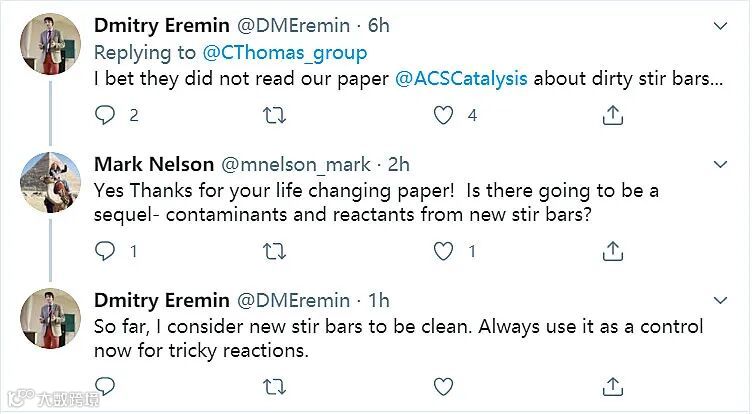Open the chevron menu on Mark Nelson's tweet
This screenshot has width=752, height=414.
[x=718, y=162]
